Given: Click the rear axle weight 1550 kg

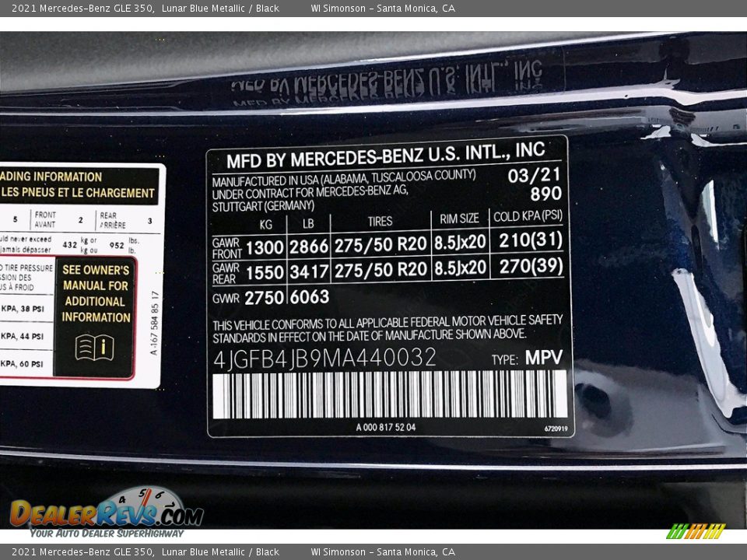Looking at the screenshot, I should [265, 272].
